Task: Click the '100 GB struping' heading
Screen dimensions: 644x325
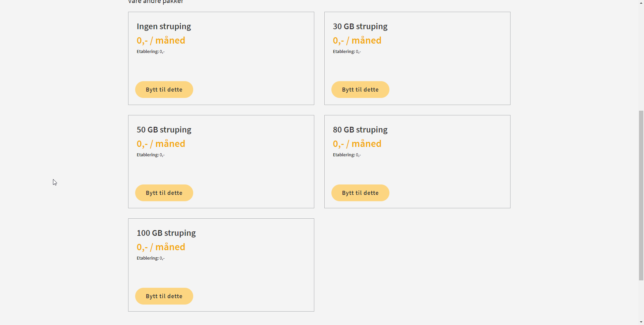Action: pos(166,233)
